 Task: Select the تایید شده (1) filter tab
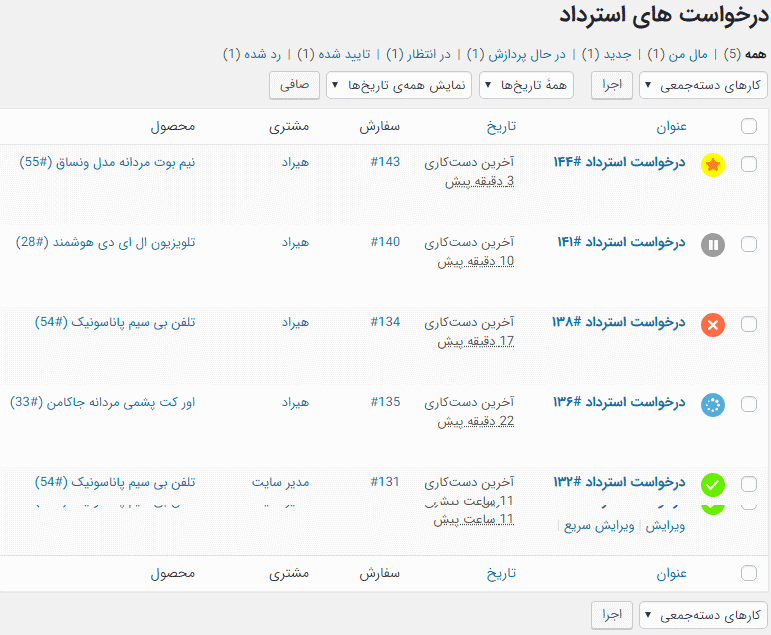point(334,54)
